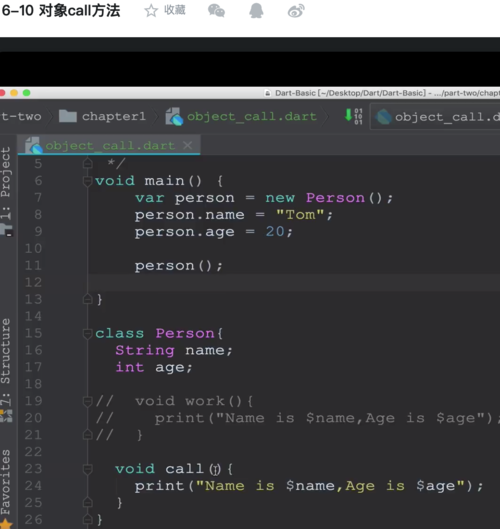This screenshot has height=529, width=500.
Task: Close the object_call.dart editor tab
Action: pyautogui.click(x=188, y=145)
